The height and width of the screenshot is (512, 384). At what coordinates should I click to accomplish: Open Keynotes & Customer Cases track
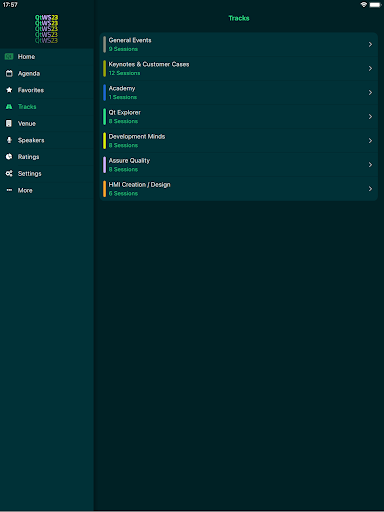tap(239, 68)
